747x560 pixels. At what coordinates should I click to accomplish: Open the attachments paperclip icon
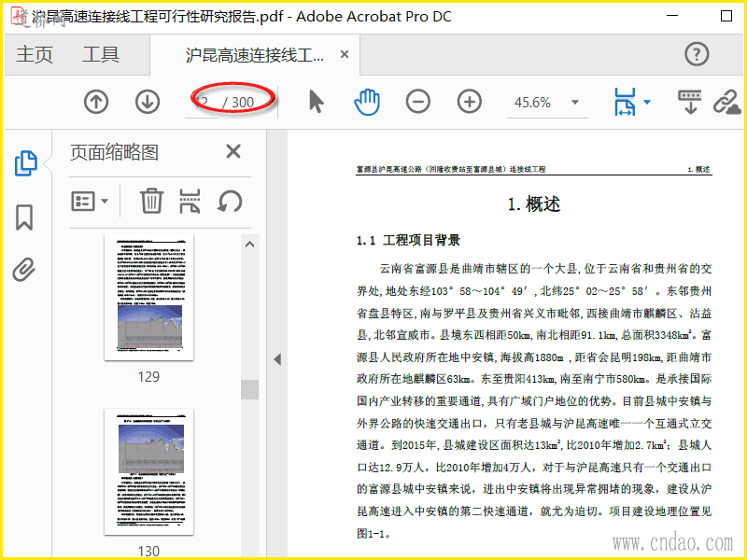24,270
